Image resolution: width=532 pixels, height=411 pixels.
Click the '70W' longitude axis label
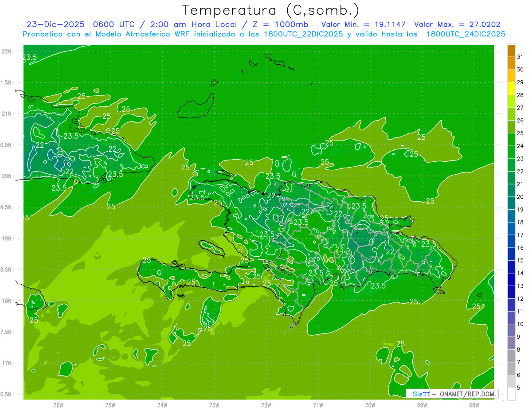click(x=370, y=404)
